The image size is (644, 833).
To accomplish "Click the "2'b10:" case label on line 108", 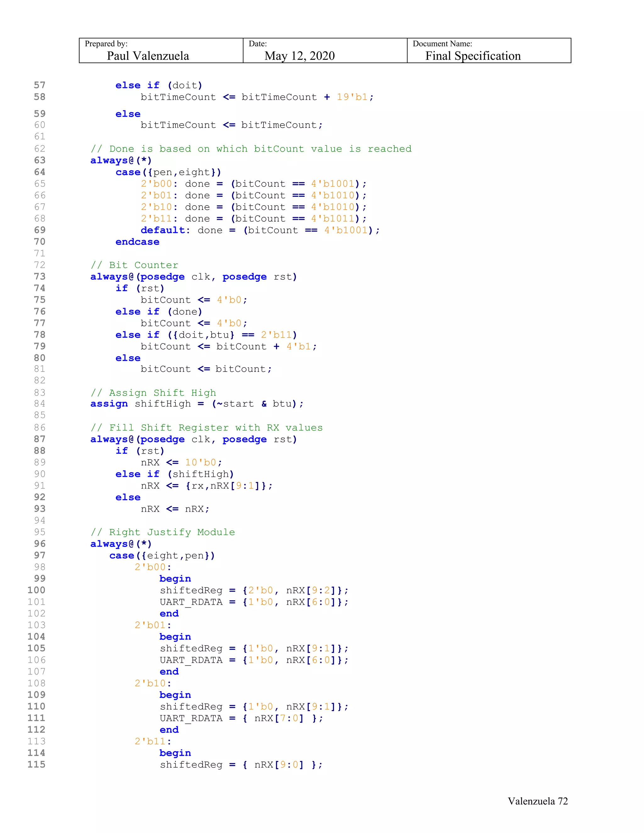I will pos(153,683).
